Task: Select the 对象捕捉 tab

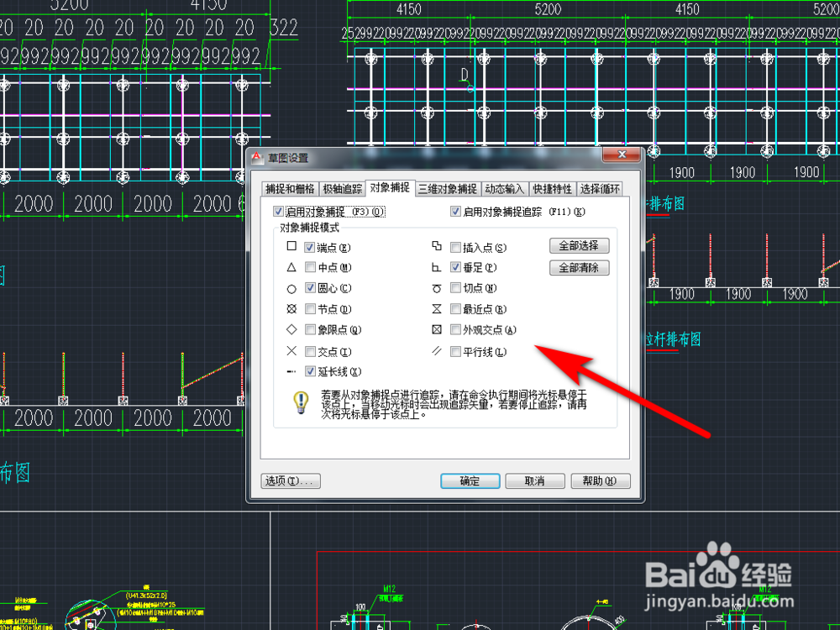Action: 390,187
